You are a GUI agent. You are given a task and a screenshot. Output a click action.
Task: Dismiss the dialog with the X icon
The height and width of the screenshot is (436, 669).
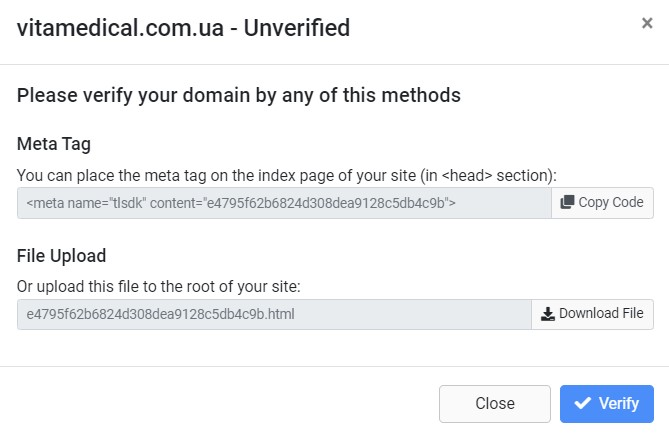(x=647, y=24)
